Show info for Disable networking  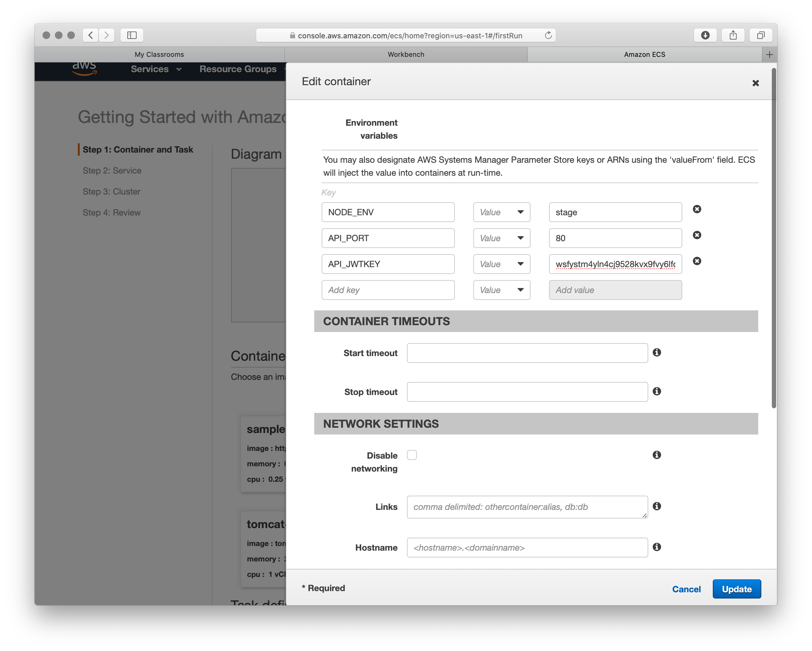657,455
